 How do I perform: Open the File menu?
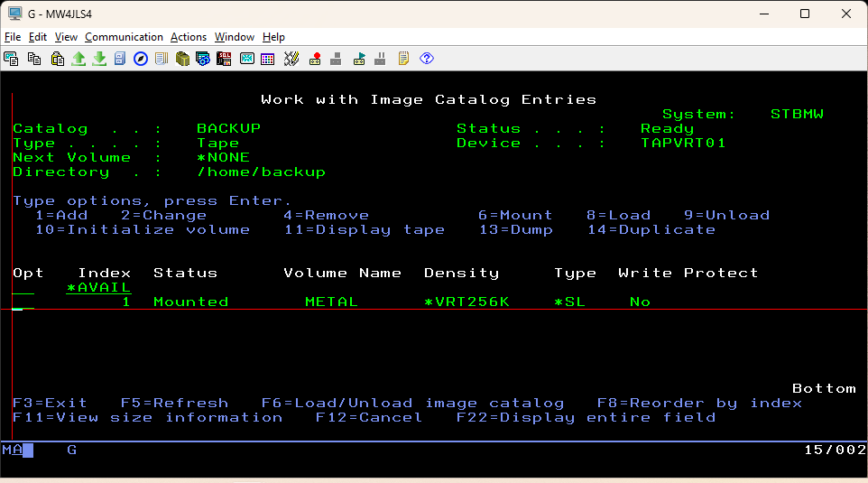pos(13,37)
